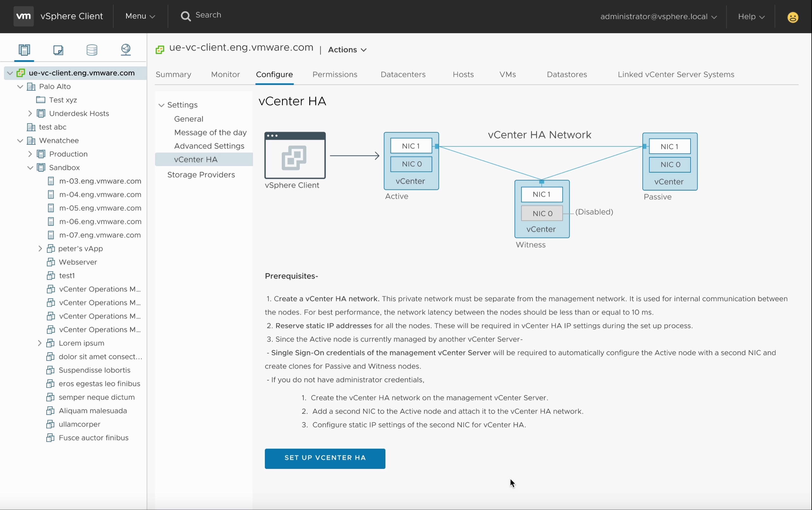Image resolution: width=812 pixels, height=510 pixels.
Task: Click the Fusce auctor finibus VM icon
Action: pos(50,438)
